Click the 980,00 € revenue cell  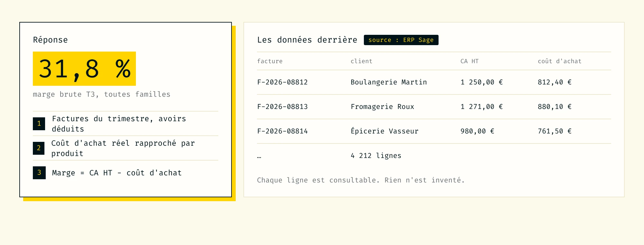pyautogui.click(x=477, y=131)
